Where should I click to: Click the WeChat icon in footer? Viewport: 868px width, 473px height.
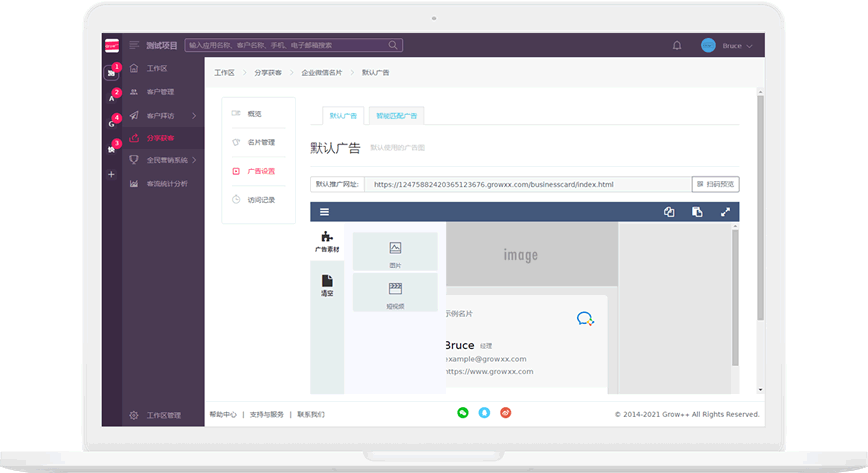[463, 412]
